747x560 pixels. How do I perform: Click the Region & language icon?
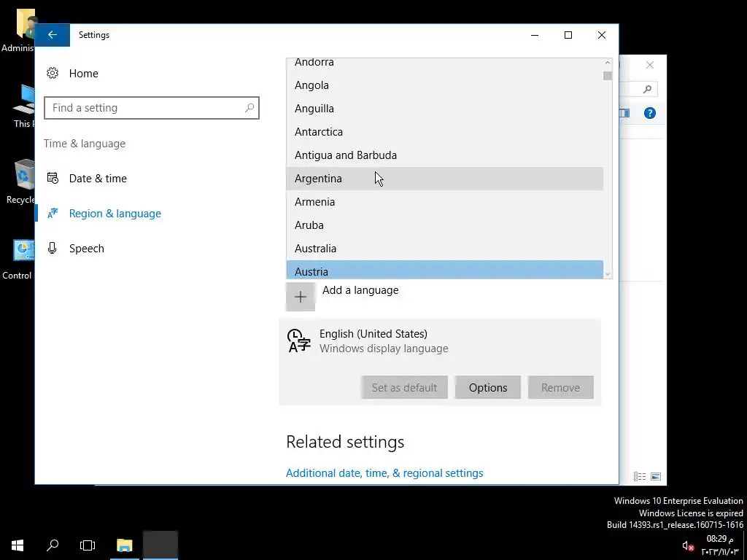click(53, 214)
